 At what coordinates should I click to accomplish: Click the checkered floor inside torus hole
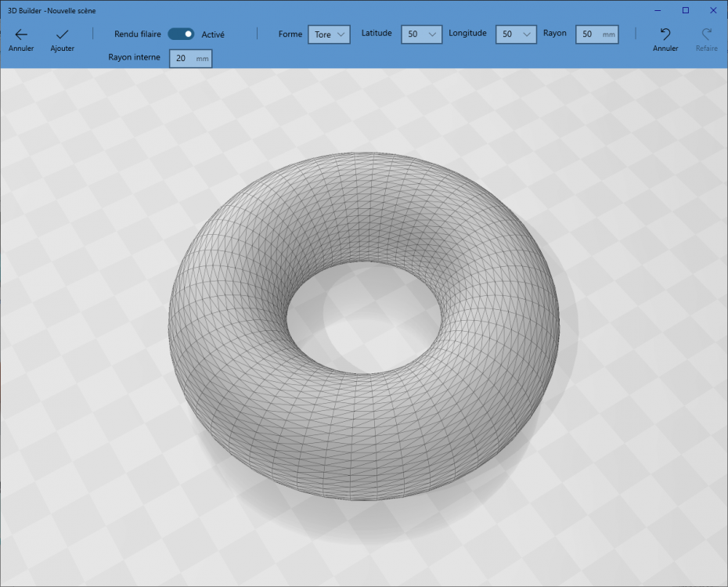coord(365,318)
